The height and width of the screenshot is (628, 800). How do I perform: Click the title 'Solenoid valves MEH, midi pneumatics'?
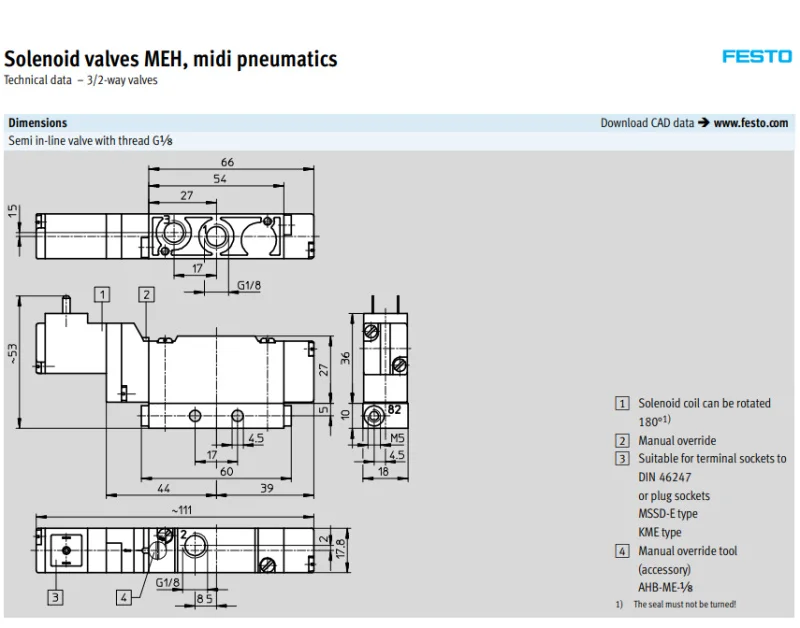pyautogui.click(x=170, y=59)
